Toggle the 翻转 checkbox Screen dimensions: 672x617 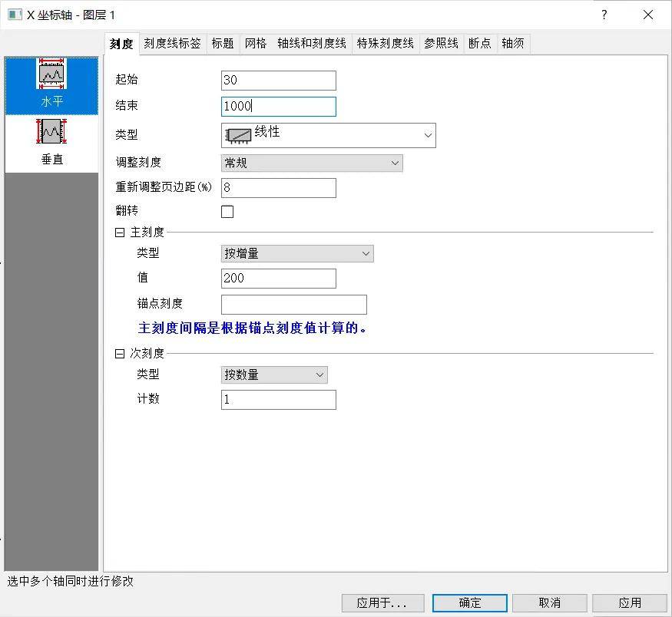(227, 211)
